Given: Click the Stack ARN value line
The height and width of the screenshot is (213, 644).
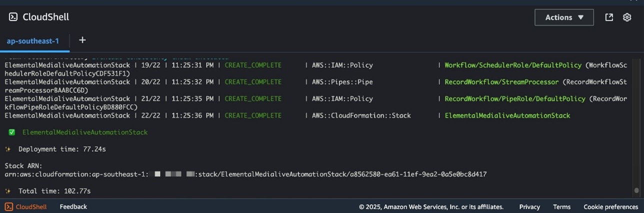Looking at the screenshot, I should pyautogui.click(x=245, y=174).
